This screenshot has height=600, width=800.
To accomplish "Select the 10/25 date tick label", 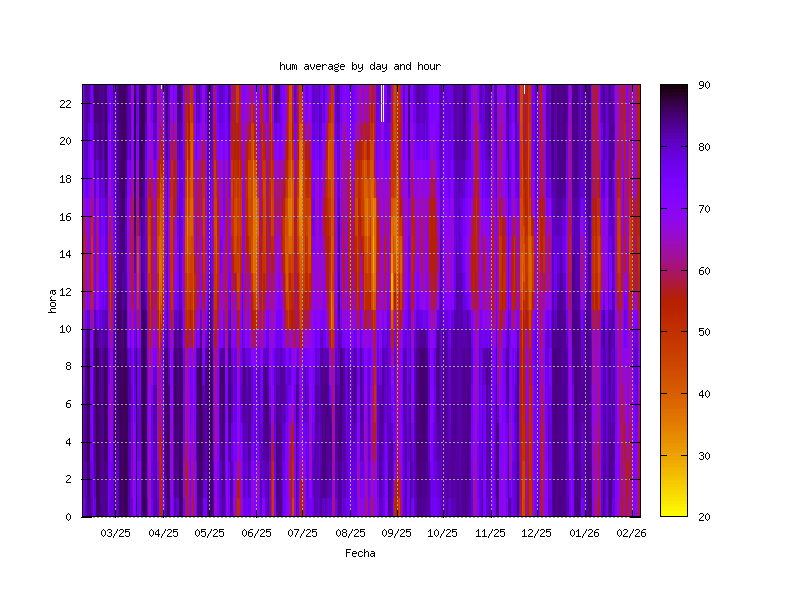I will (x=443, y=533).
